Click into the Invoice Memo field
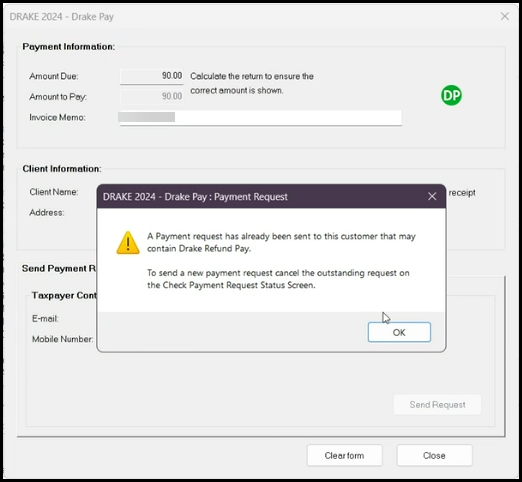The image size is (522, 482). click(260, 117)
